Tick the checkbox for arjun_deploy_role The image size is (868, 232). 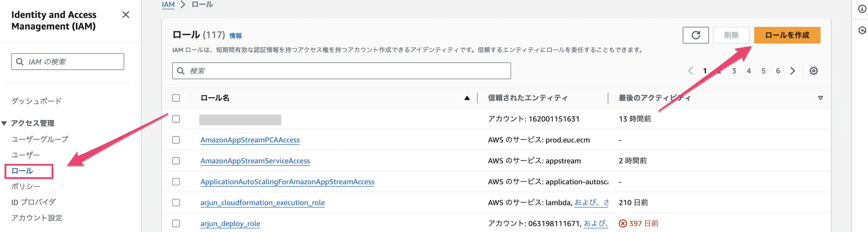(x=176, y=223)
